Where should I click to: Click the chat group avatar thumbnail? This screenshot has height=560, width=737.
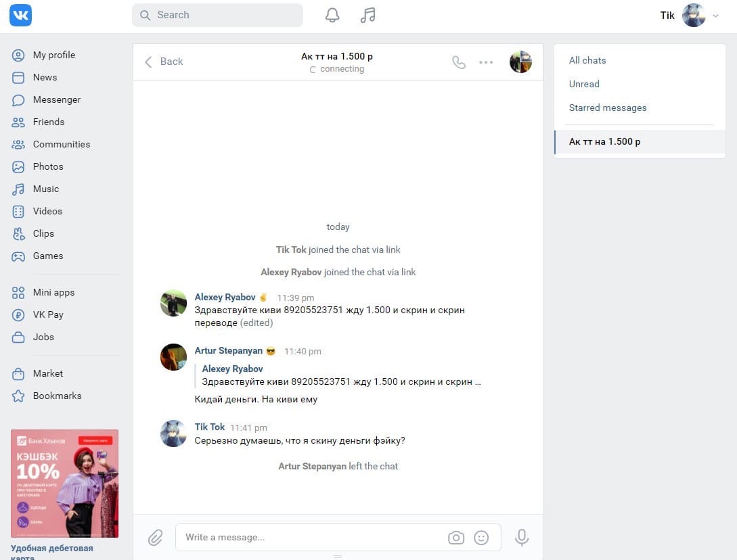coord(520,62)
